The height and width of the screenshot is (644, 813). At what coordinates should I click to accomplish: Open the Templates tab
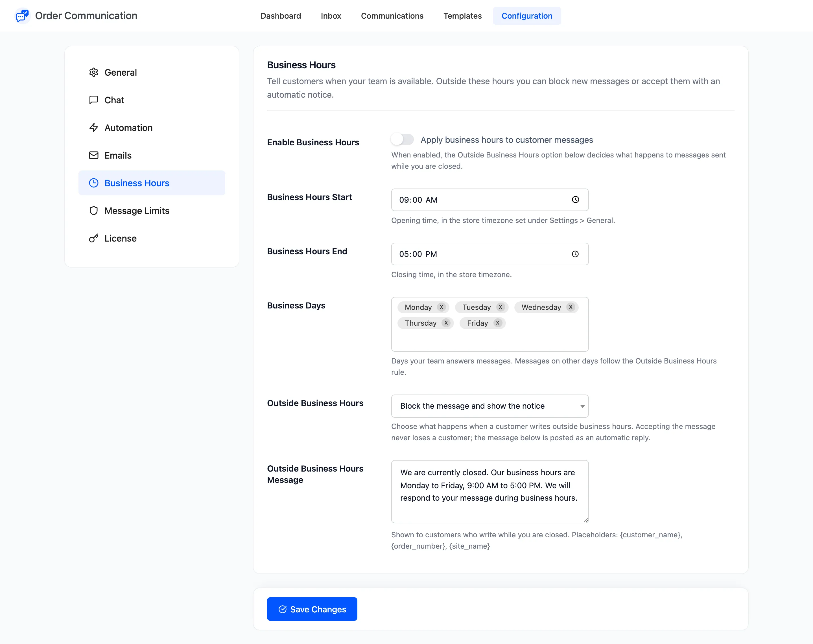[462, 16]
